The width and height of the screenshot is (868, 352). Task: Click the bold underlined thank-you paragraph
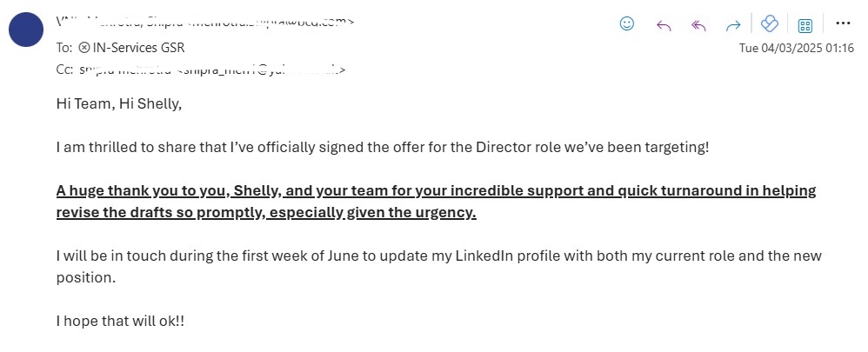coord(436,201)
